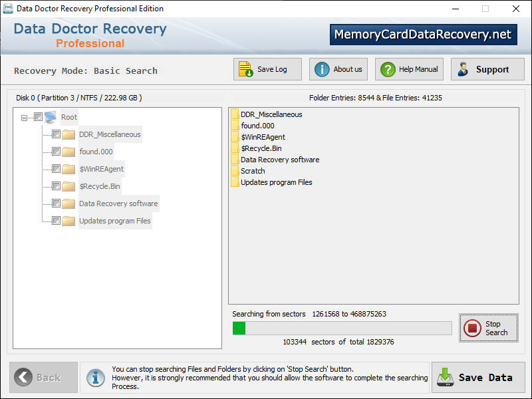Check the DDR_Miscellaneous folder checkbox
This screenshot has height=399, width=532.
(57, 134)
